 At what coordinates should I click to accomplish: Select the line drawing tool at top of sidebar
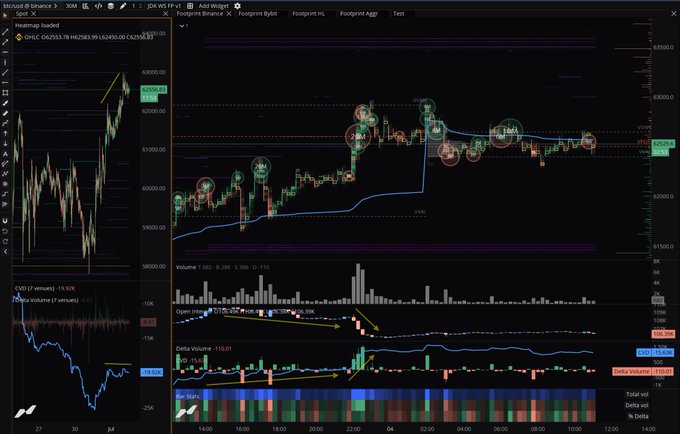(x=5, y=32)
